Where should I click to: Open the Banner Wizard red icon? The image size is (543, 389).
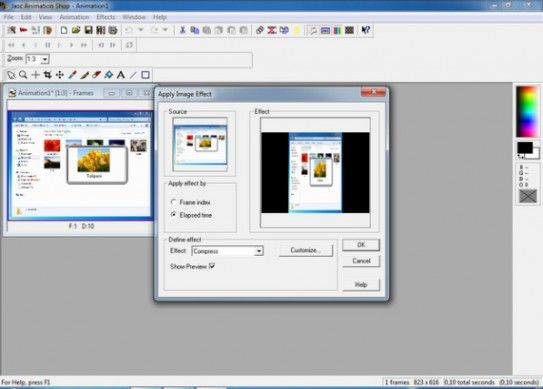point(24,30)
